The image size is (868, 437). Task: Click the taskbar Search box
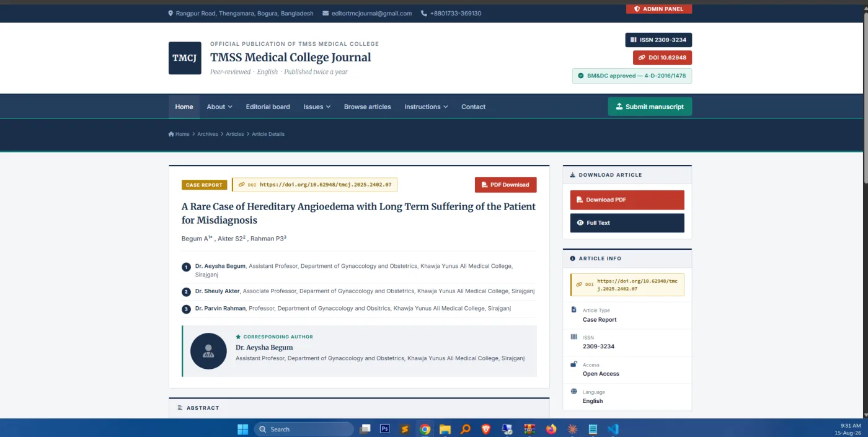304,429
